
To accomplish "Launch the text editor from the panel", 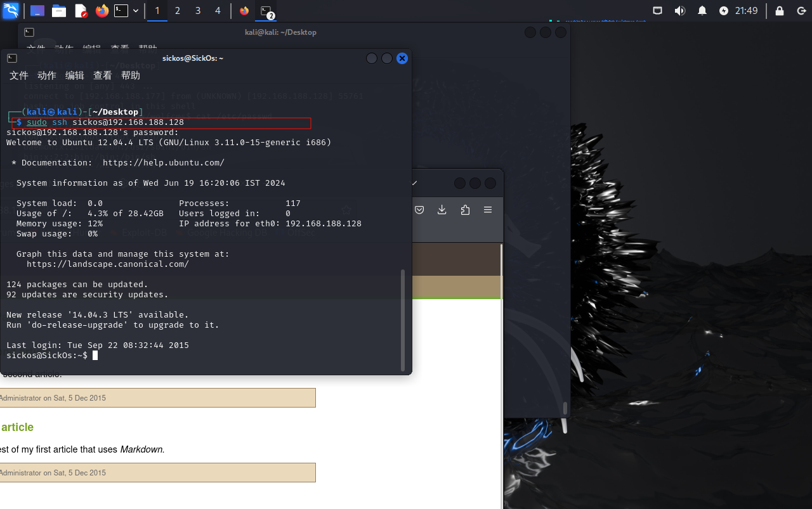I will click(81, 11).
